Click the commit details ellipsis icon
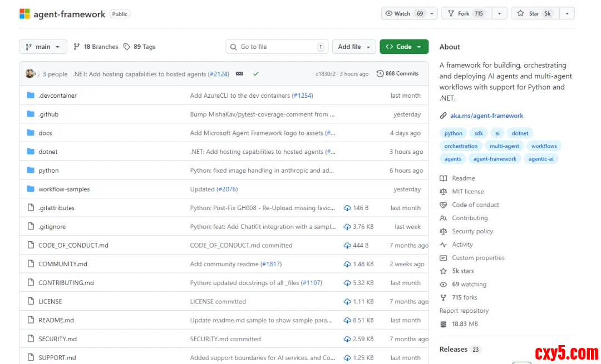Screen dimensions: 601x364 click(239, 74)
